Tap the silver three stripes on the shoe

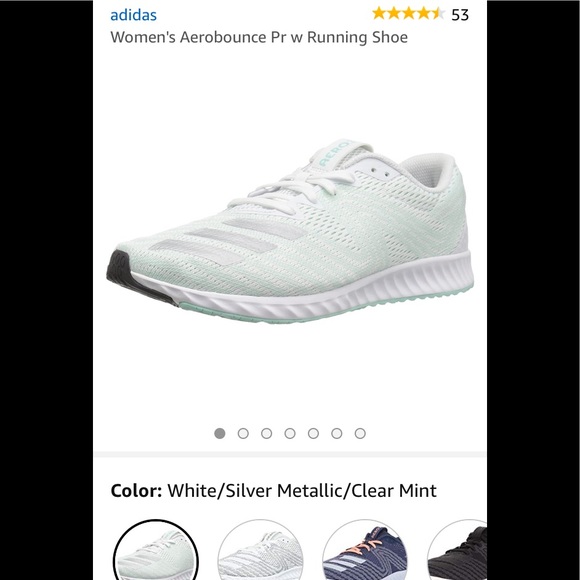[229, 241]
